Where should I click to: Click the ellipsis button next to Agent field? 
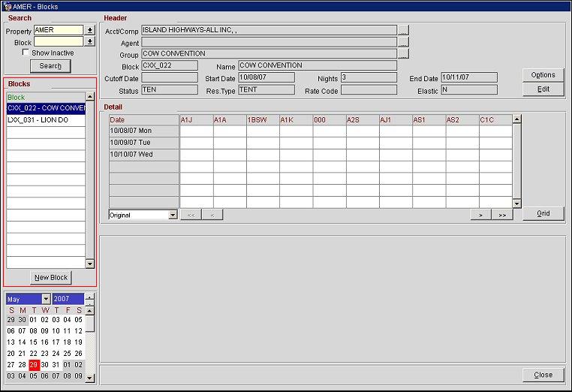403,43
